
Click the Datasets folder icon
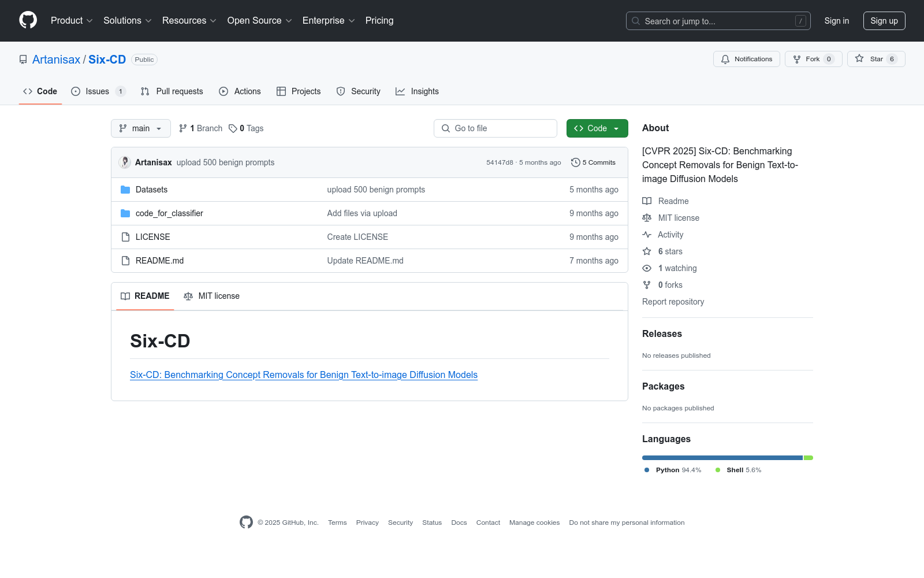[x=125, y=190]
